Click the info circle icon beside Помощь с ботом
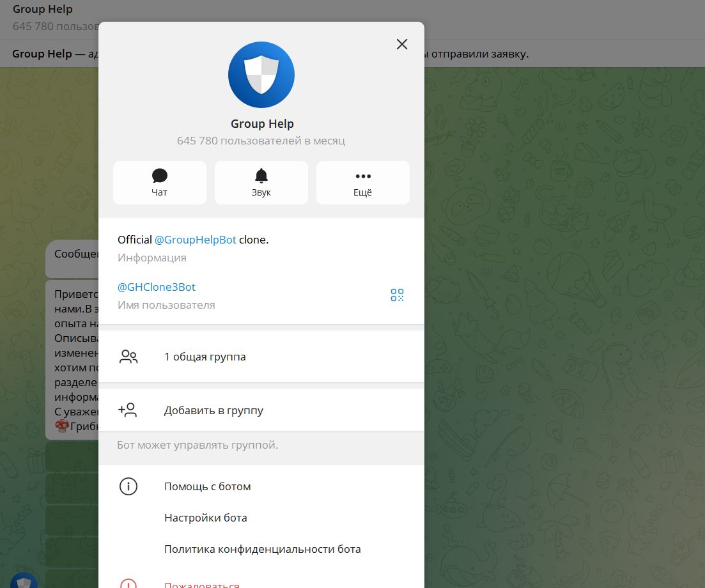The image size is (705, 588). (128, 486)
